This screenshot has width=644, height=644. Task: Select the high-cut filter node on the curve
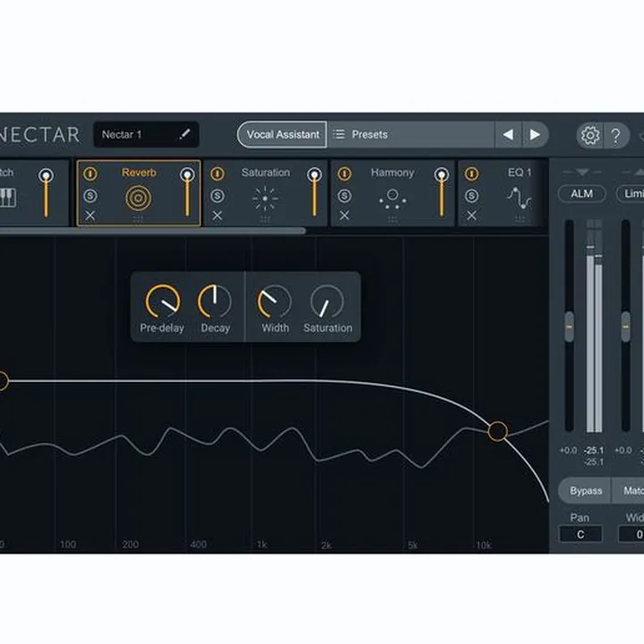point(498,431)
